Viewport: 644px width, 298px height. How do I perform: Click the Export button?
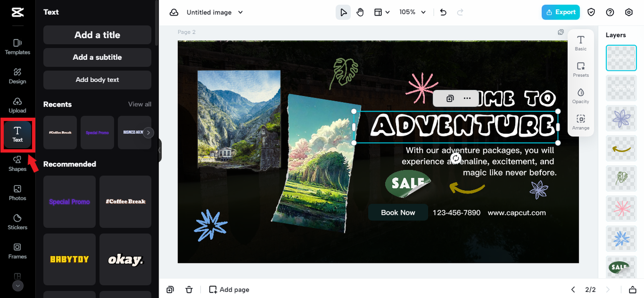[560, 13]
